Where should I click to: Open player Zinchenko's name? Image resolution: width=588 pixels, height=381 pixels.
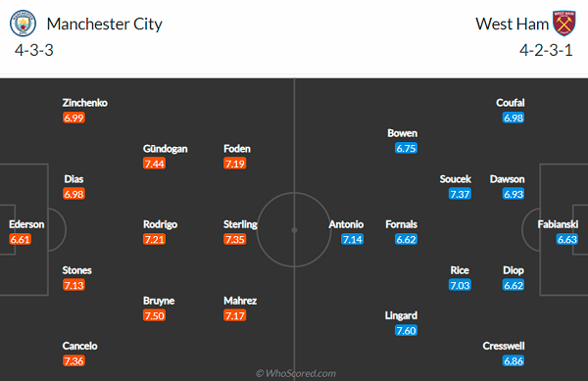coord(84,103)
